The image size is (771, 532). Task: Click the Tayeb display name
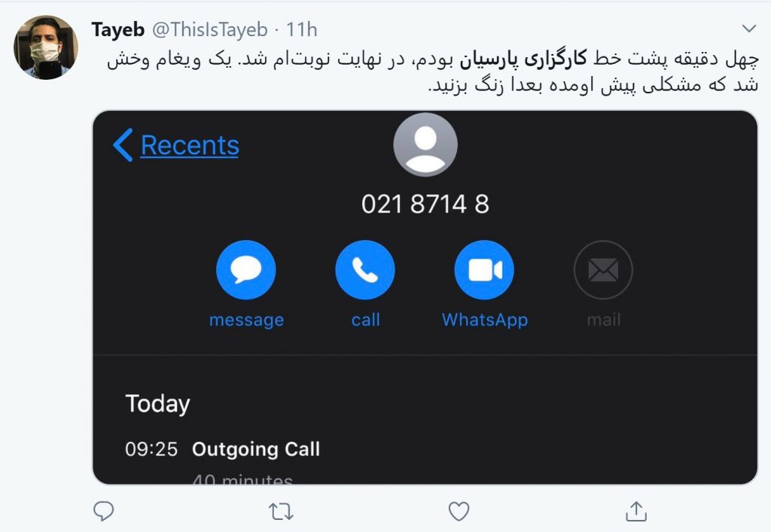click(x=118, y=29)
